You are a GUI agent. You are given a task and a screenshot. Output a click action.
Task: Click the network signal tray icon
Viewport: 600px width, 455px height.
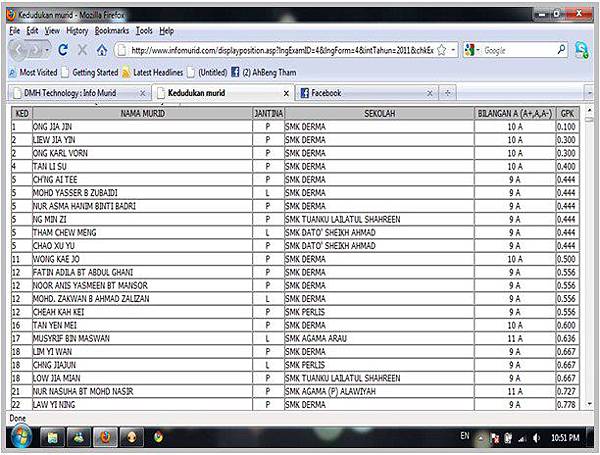click(x=522, y=438)
